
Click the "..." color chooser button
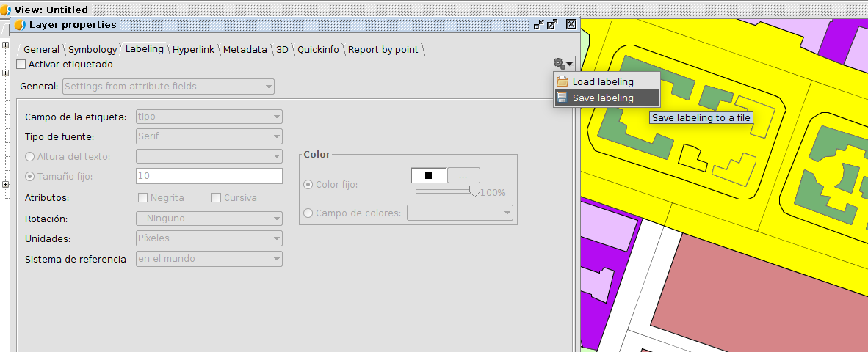pyautogui.click(x=463, y=176)
